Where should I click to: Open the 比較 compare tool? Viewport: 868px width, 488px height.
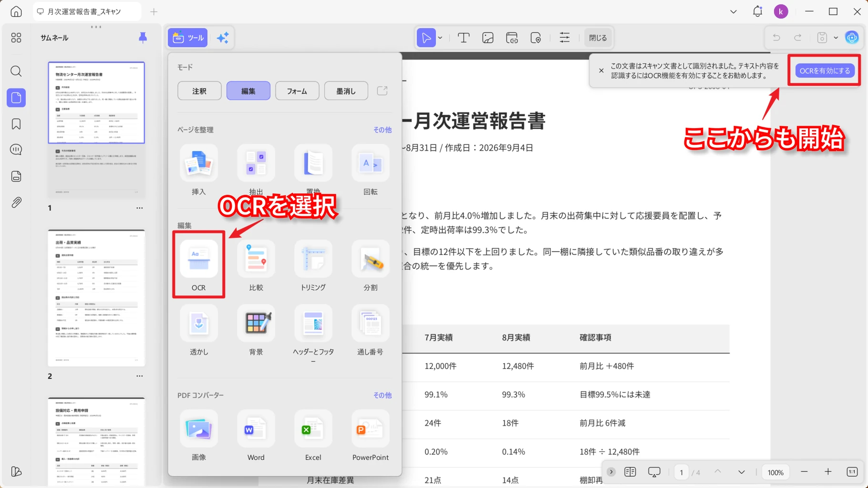(x=256, y=265)
